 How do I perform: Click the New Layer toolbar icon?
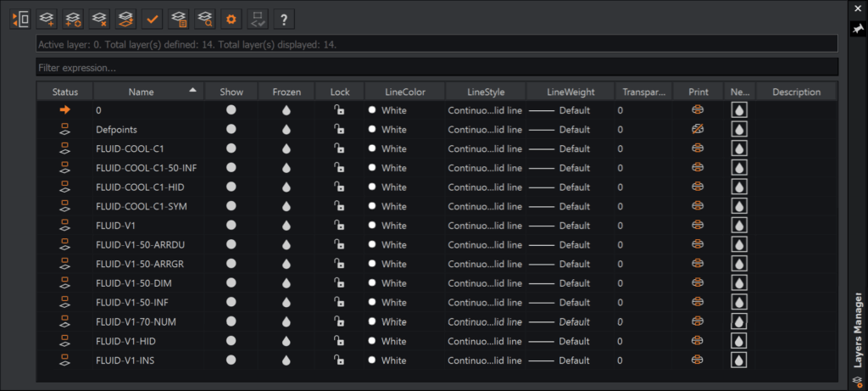[x=47, y=18]
